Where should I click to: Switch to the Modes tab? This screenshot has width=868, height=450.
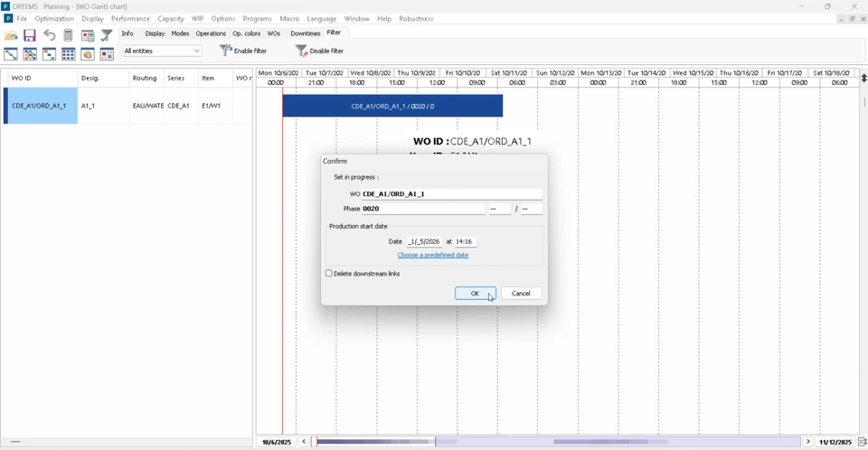click(x=180, y=33)
